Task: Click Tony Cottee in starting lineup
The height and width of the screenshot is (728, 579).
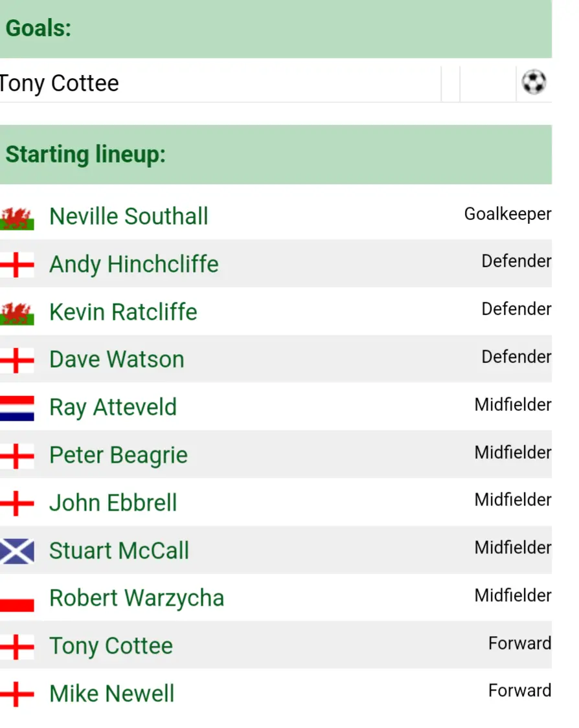Action: point(111,646)
